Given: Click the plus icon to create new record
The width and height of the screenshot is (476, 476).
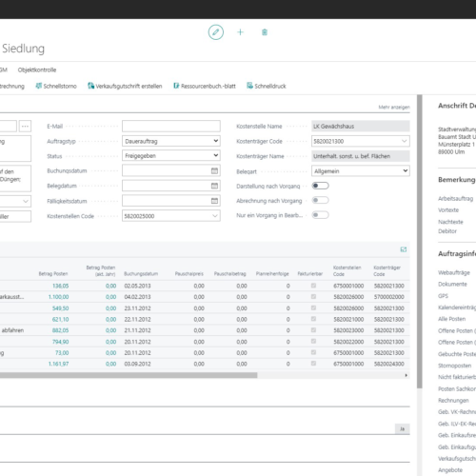Looking at the screenshot, I should pyautogui.click(x=240, y=32).
